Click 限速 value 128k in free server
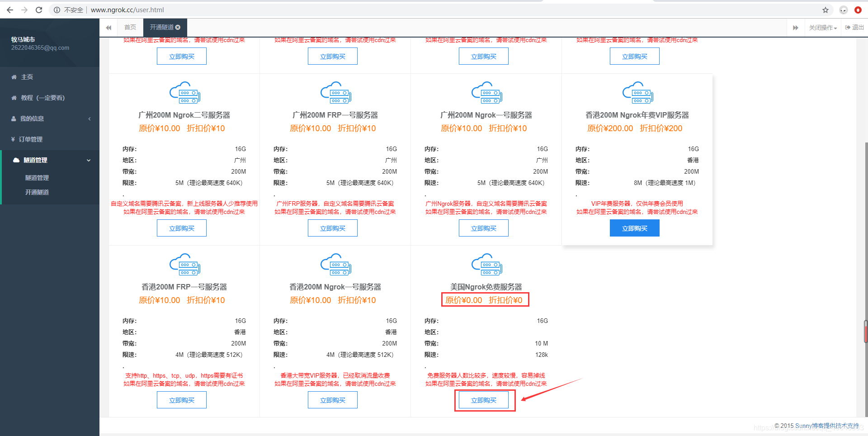The image size is (868, 436). (x=542, y=355)
